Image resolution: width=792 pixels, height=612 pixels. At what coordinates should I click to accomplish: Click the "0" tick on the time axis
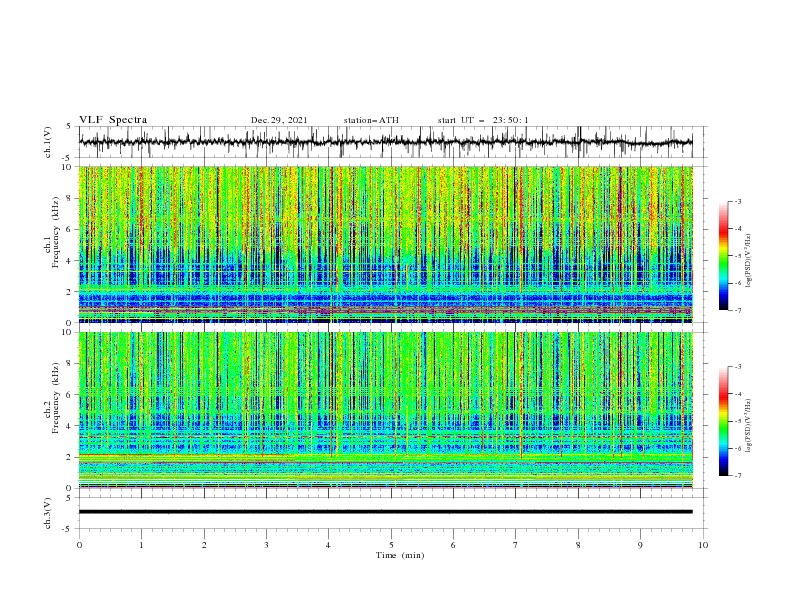pos(79,545)
